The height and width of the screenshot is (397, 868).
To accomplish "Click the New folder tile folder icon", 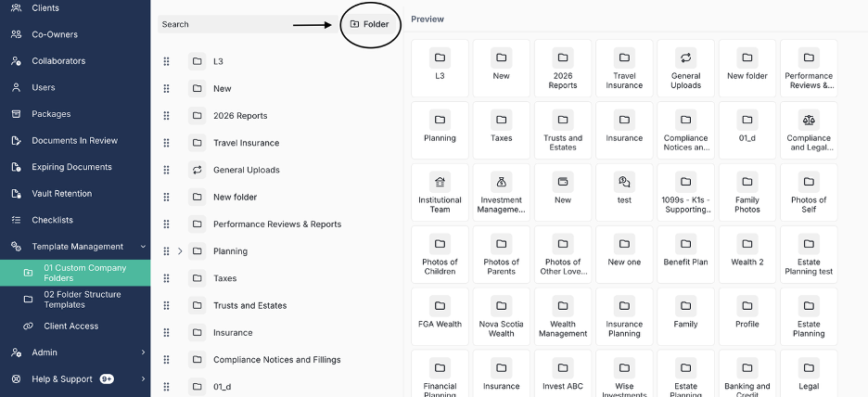I will 747,58.
